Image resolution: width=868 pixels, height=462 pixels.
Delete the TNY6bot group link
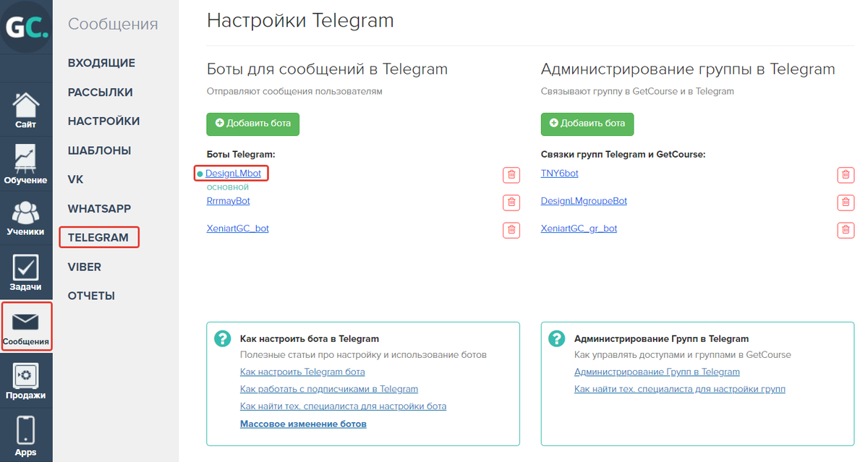pyautogui.click(x=846, y=175)
